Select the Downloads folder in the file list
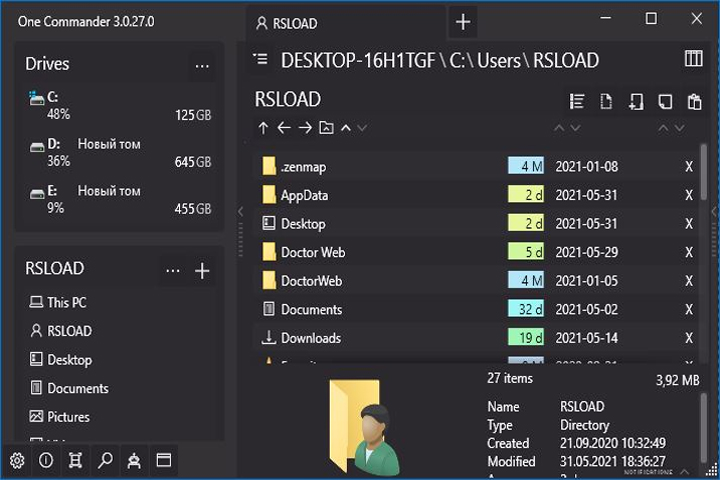The width and height of the screenshot is (720, 480). pyautogui.click(x=475, y=338)
